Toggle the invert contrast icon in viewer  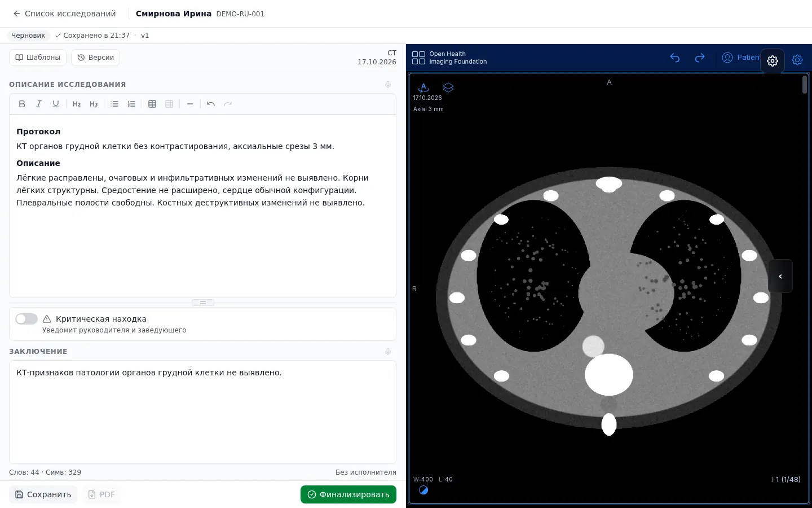pyautogui.click(x=423, y=490)
